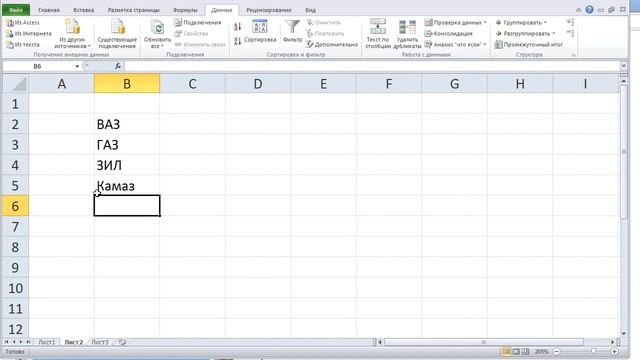Import data using Из Интернета
Viewport: 640px width, 360px height.
pos(29,33)
